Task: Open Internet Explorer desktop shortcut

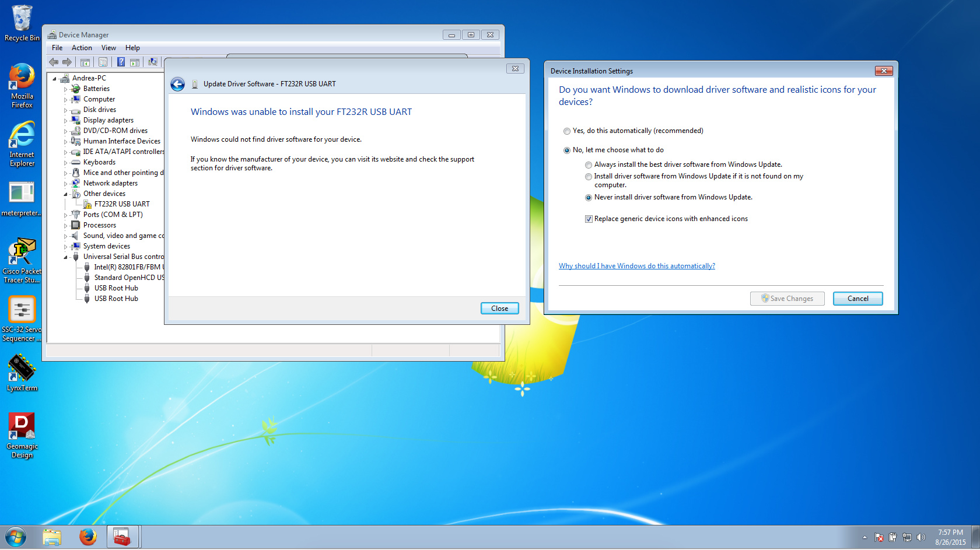Action: [22, 144]
